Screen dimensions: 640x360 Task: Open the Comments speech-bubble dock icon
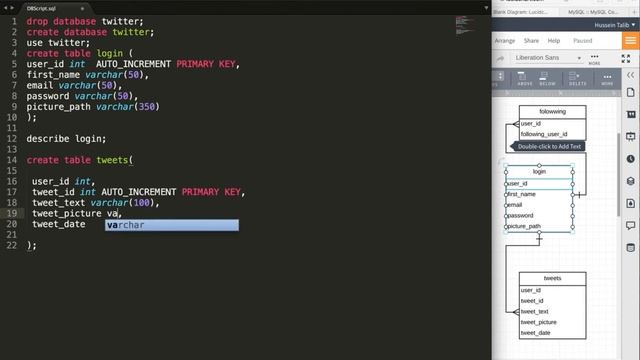pyautogui.click(x=631, y=225)
